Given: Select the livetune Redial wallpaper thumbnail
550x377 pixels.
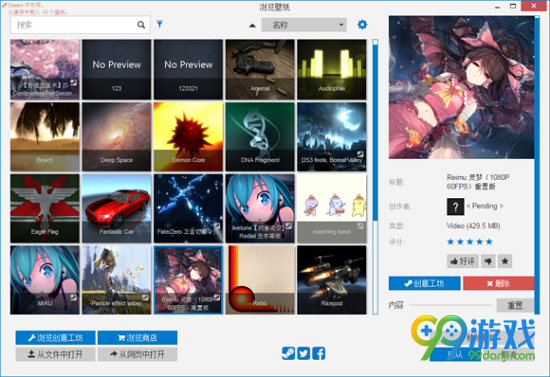Looking at the screenshot, I should coord(260,208).
